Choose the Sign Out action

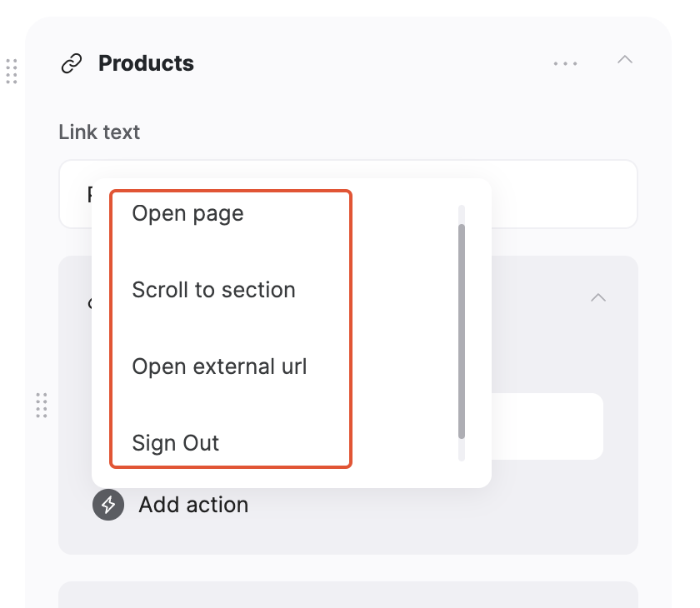[x=176, y=443]
